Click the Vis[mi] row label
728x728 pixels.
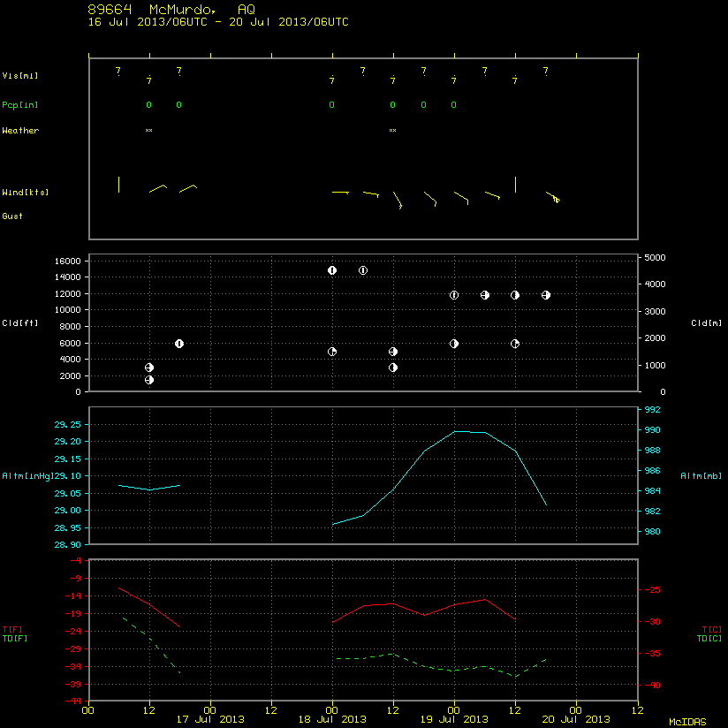(20, 76)
